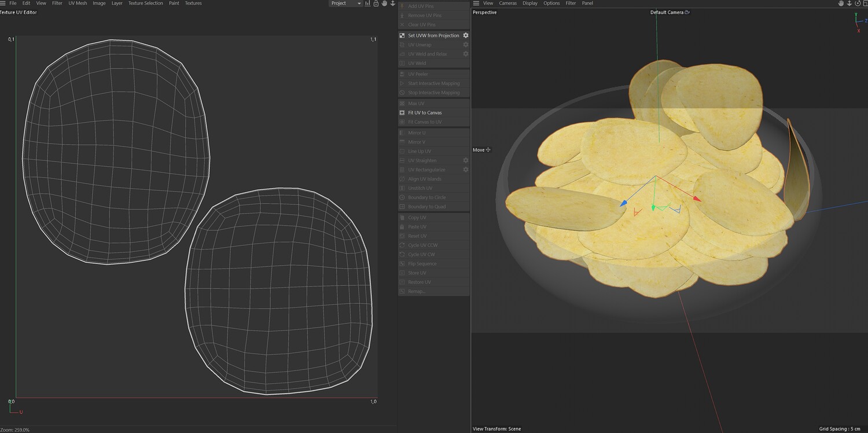Click the Paste UV label
This screenshot has width=868, height=433.
tap(417, 227)
